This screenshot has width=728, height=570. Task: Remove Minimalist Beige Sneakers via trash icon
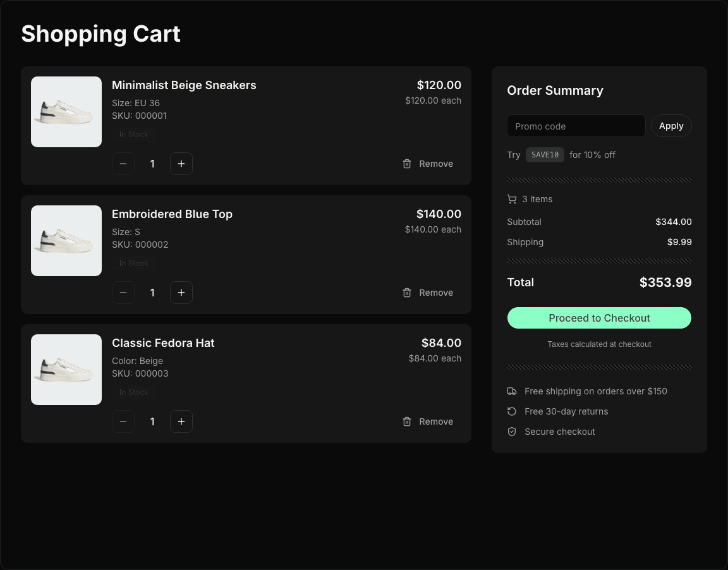click(x=407, y=164)
